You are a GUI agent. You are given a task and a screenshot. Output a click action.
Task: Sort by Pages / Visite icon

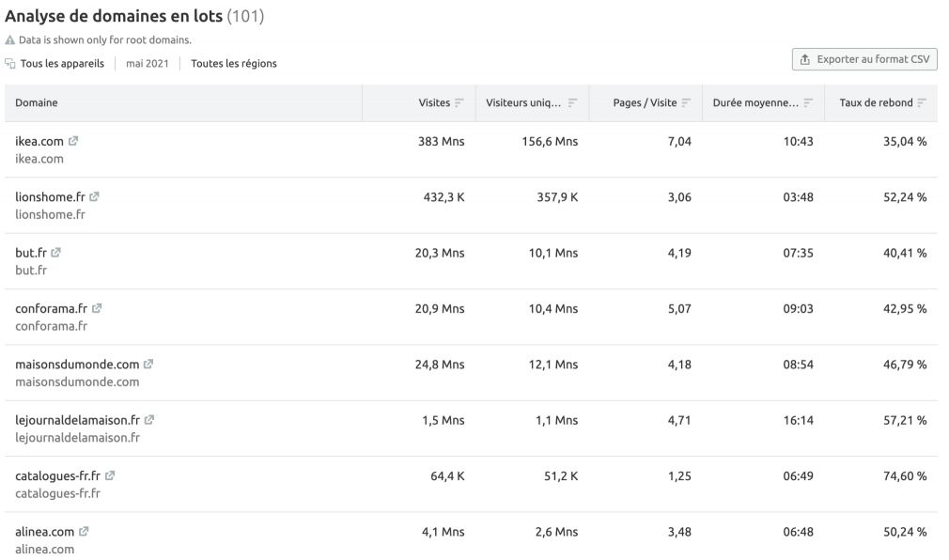[686, 103]
